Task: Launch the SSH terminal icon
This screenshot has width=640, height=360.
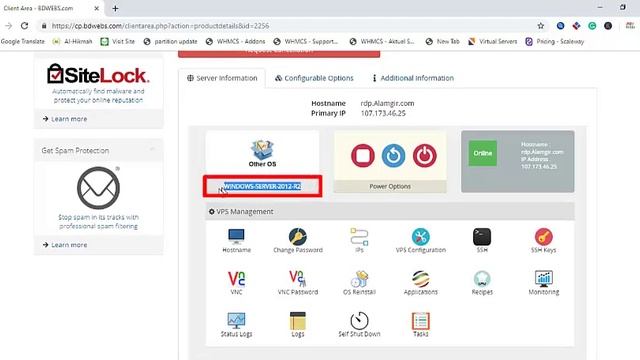Action: click(482, 236)
